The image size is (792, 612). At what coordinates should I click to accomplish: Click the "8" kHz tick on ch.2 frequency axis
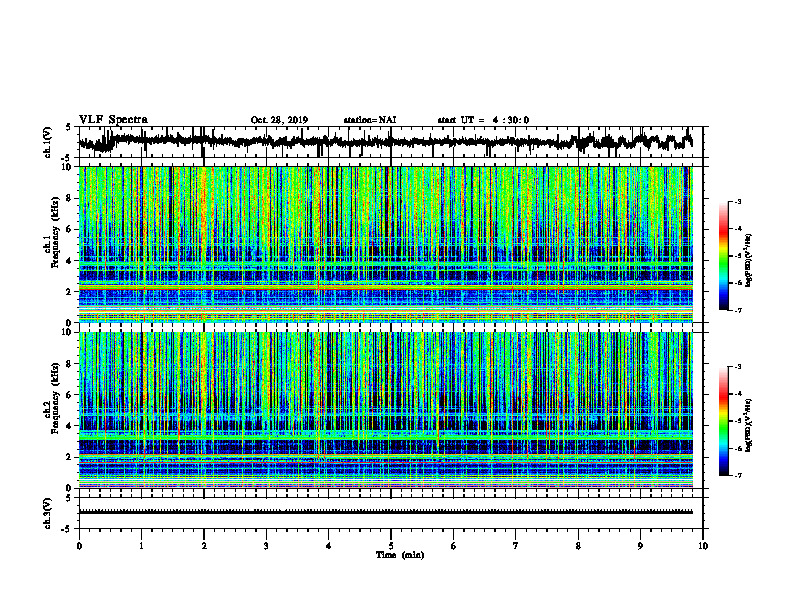point(71,364)
